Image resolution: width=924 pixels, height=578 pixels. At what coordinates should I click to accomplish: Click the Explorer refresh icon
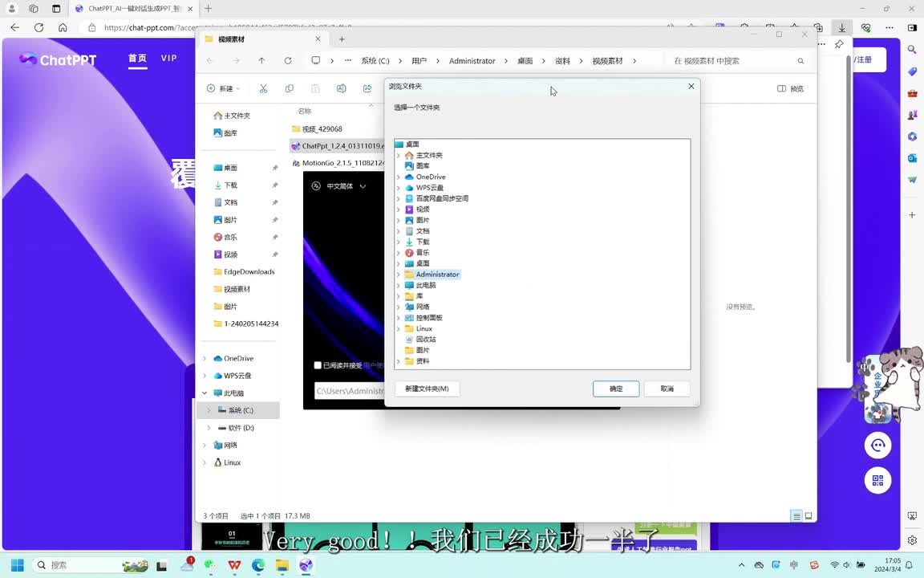[x=288, y=61]
